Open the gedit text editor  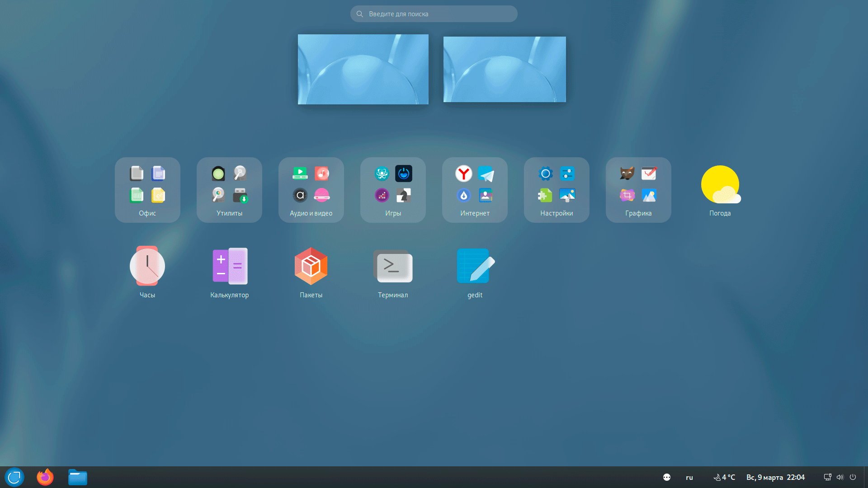(x=475, y=267)
